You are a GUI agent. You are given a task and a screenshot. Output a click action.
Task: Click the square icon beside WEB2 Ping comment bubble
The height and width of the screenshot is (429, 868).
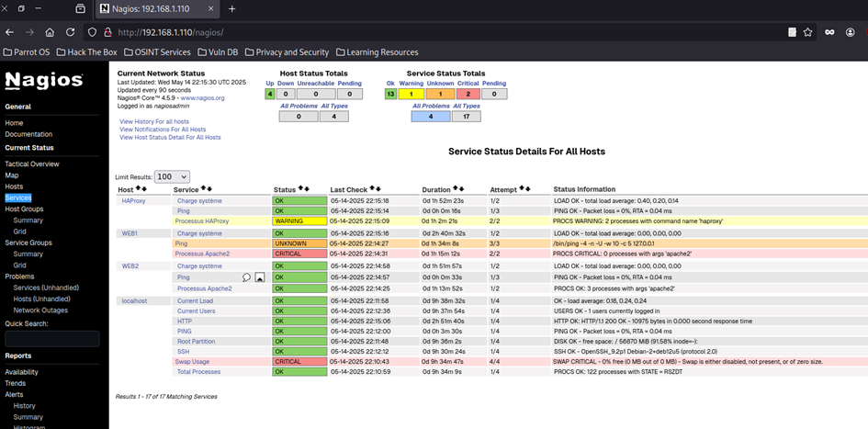click(259, 277)
